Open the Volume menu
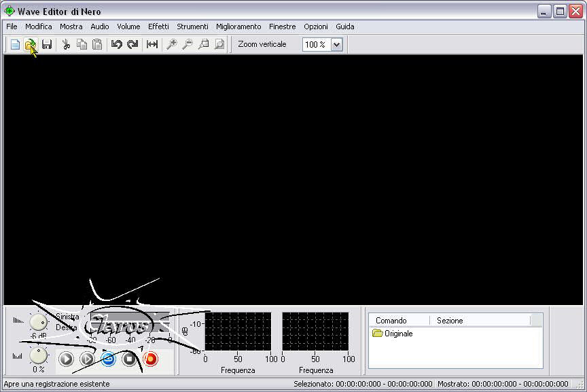Screen dimensions: 587x392 click(x=128, y=26)
